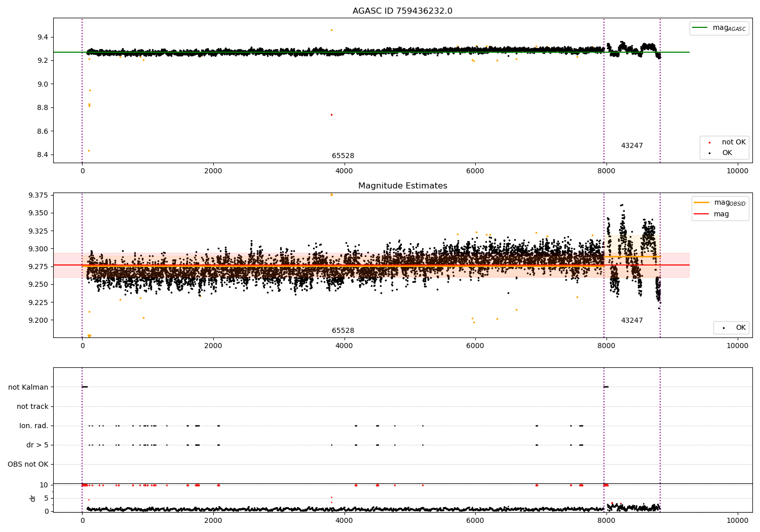Click the 'not track' axis label
Image resolution: width=760 pixels, height=532 pixels.
pos(32,406)
